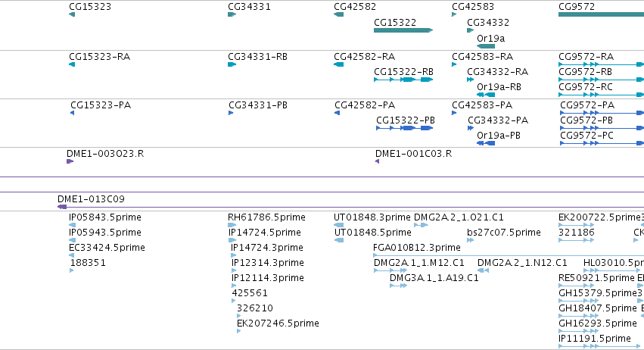Select EST IP12314.3prime

267,263
